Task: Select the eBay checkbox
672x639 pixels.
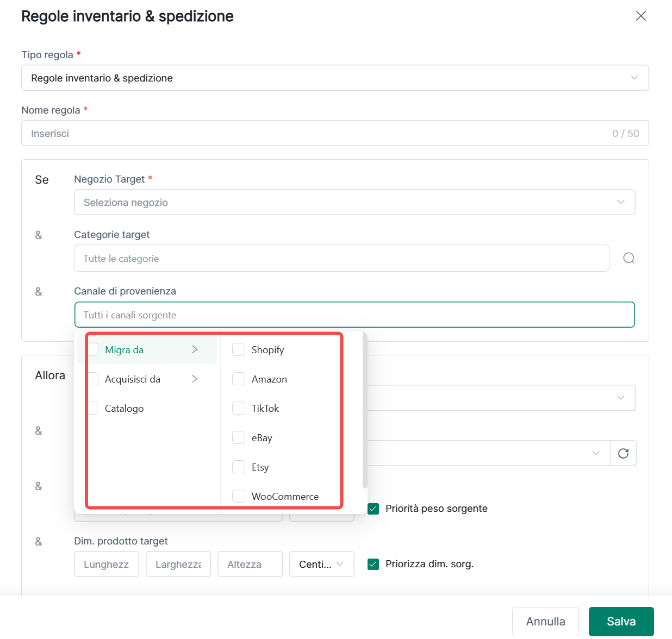Action: point(239,437)
